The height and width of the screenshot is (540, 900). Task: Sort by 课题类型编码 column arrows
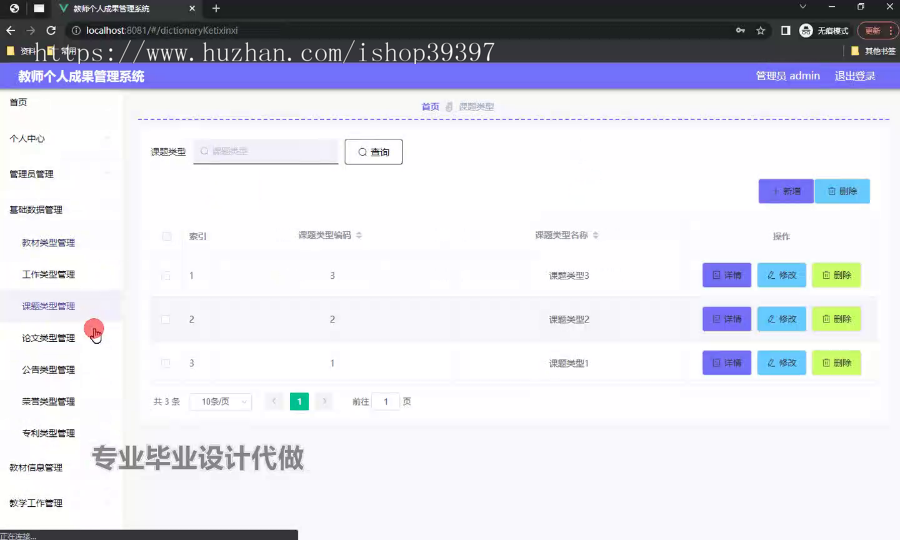point(359,235)
